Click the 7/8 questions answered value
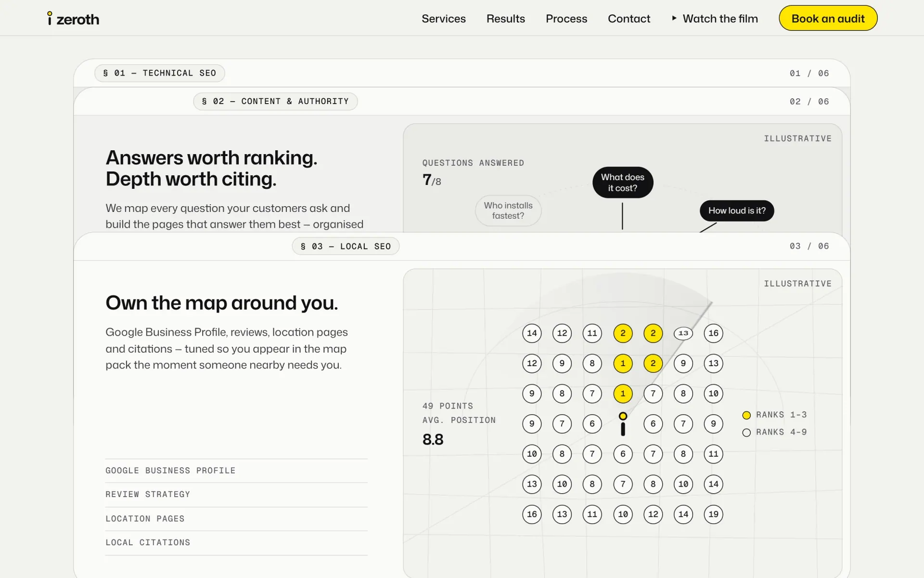Screen dimensions: 924x578 [432, 180]
